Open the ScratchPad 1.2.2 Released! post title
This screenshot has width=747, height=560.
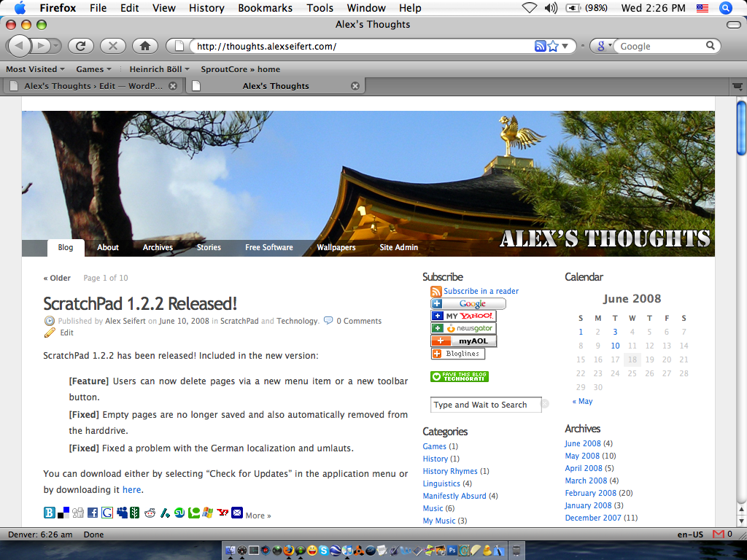[140, 303]
